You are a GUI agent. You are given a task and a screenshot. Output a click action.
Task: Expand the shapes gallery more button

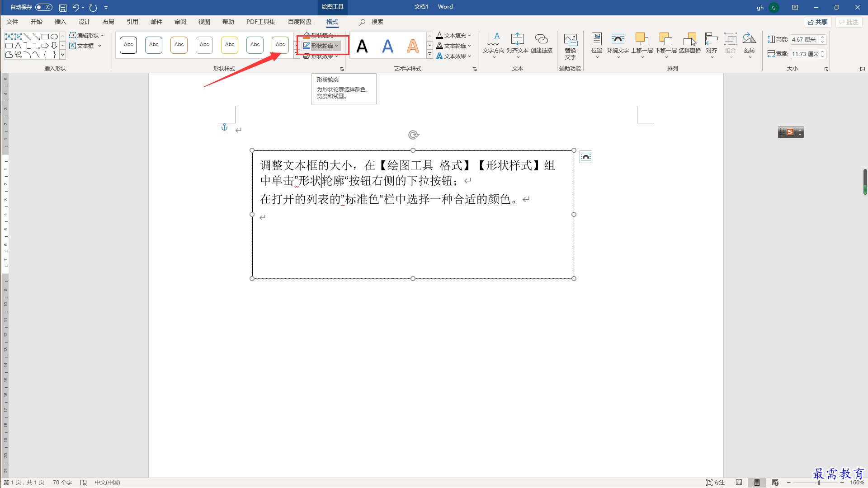click(x=63, y=55)
